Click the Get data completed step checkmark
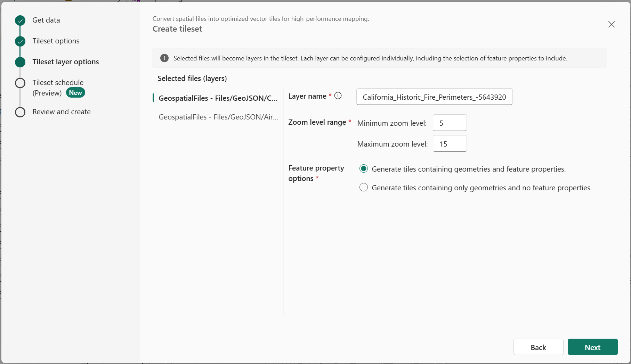This screenshot has width=631, height=364. pos(20,20)
